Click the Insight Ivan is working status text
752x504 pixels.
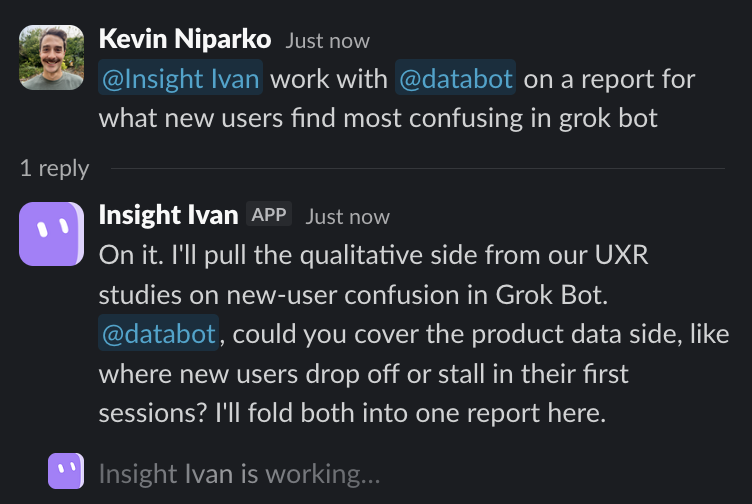point(239,474)
